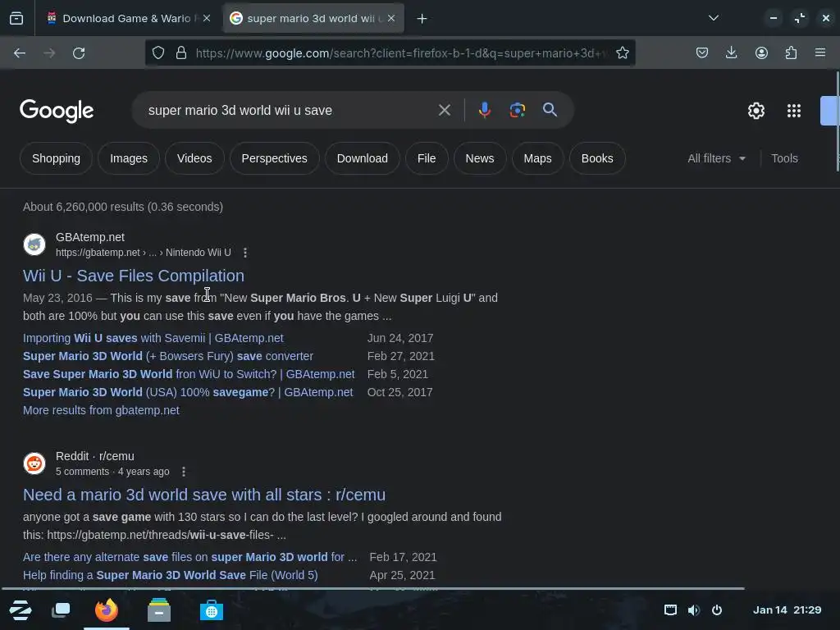
Task: Click the Google search text field
Action: pos(286,111)
